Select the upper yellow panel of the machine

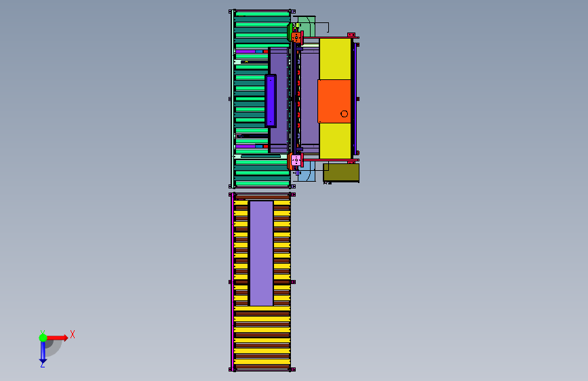point(335,59)
